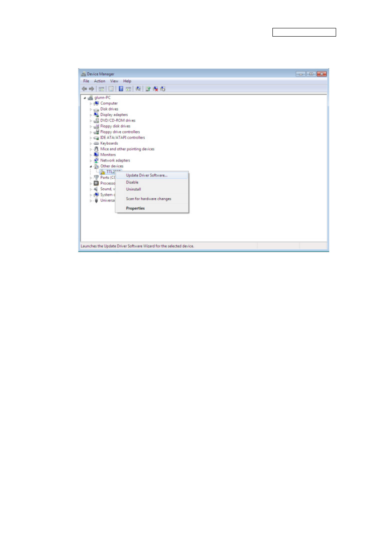The image size is (392, 555).
Task: Click the Scan for hardware changes toolbar icon
Action: click(x=138, y=89)
